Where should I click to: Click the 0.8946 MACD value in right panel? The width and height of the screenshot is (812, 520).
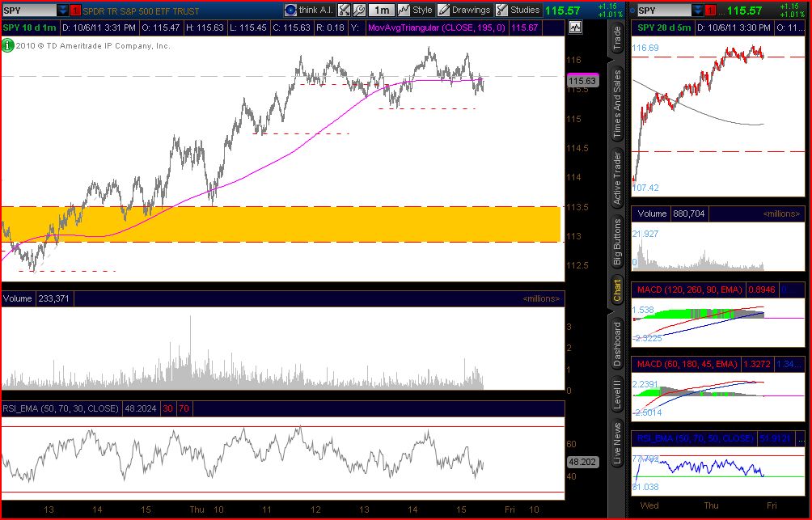tap(762, 290)
